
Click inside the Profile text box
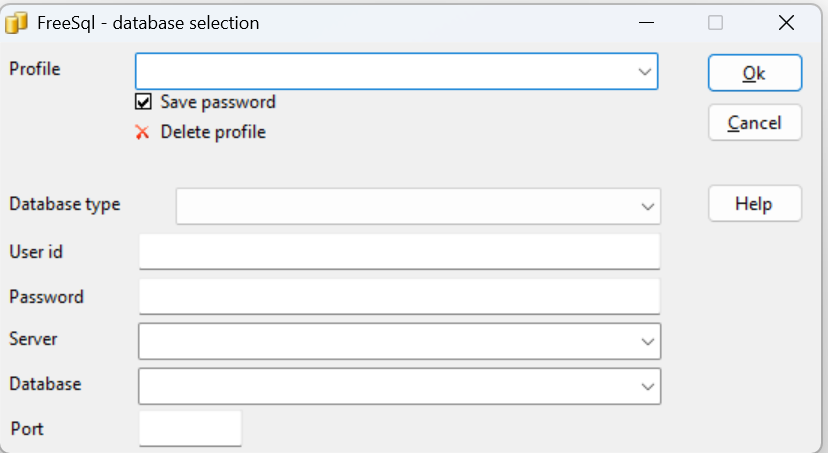(385, 71)
